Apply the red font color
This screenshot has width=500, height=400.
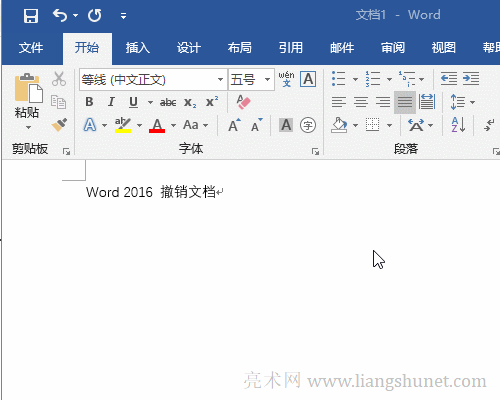pos(157,125)
